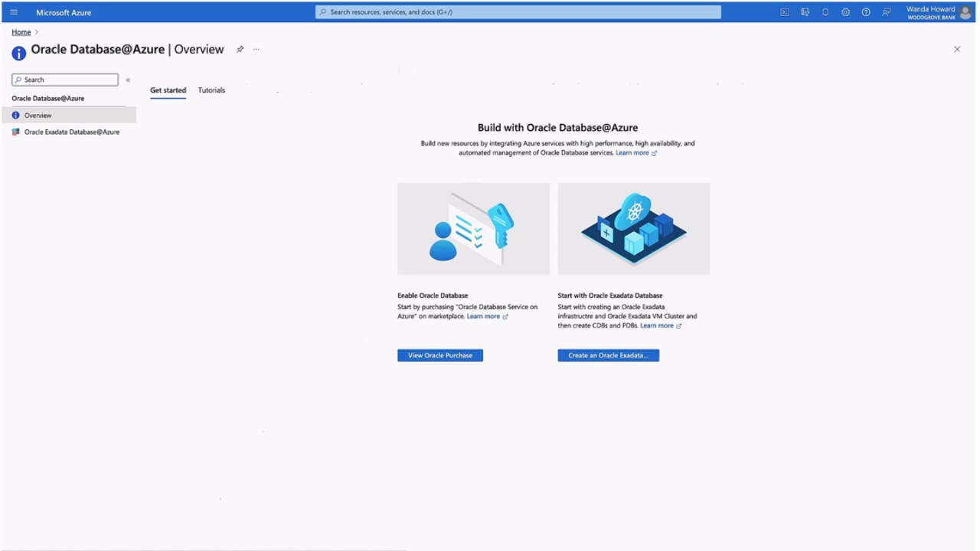Click the sidebar Search field
Screen dimensions: 980x551
[x=65, y=80]
